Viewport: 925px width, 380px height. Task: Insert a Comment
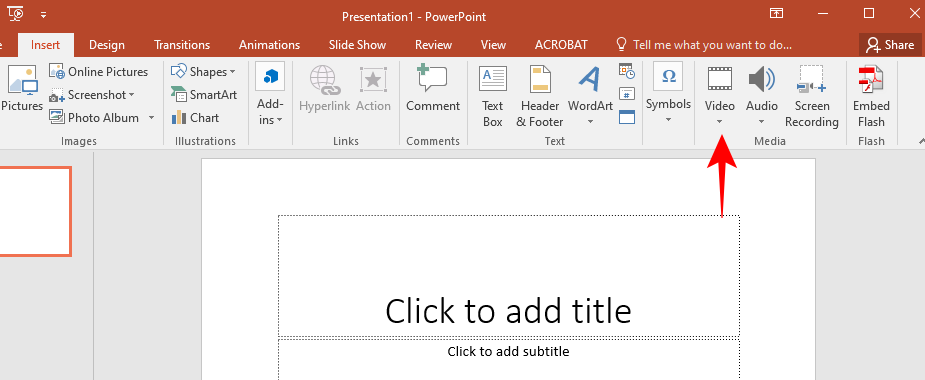[432, 89]
